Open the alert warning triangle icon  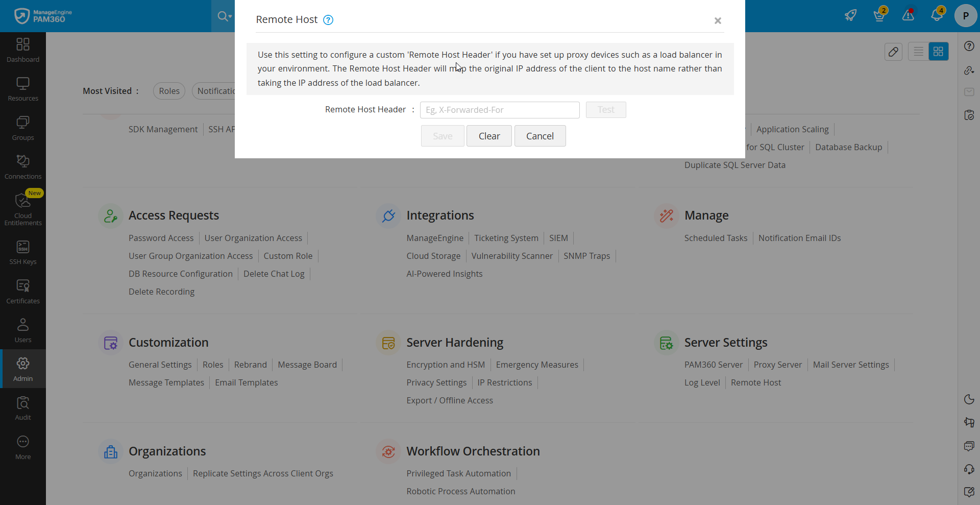(x=908, y=15)
